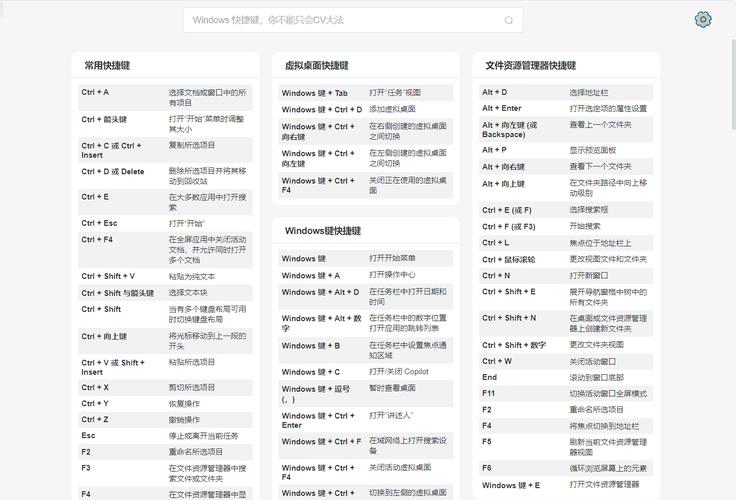This screenshot has width=736, height=500.
Task: Click the F3 row in 常用快捷键
Action: click(165, 473)
